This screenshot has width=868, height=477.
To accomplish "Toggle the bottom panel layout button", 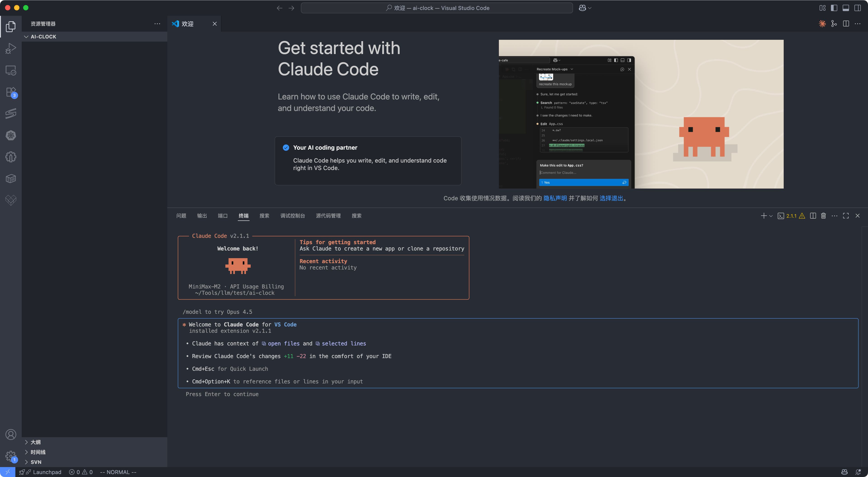I will point(846,8).
